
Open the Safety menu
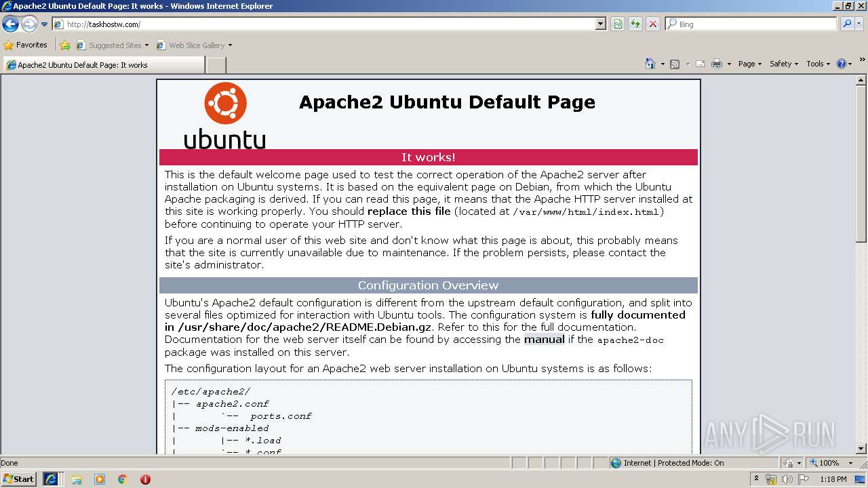tap(783, 64)
